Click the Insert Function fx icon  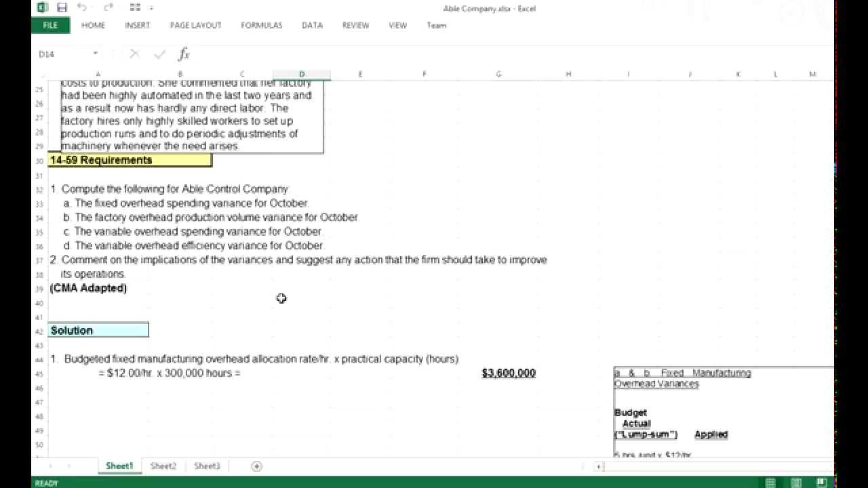pyautogui.click(x=184, y=54)
